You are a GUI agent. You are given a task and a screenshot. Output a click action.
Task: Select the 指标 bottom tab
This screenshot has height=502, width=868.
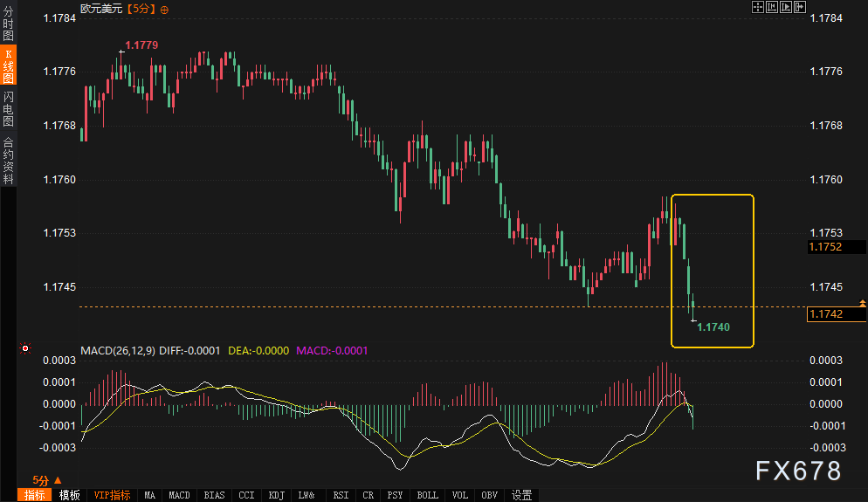pyautogui.click(x=35, y=495)
